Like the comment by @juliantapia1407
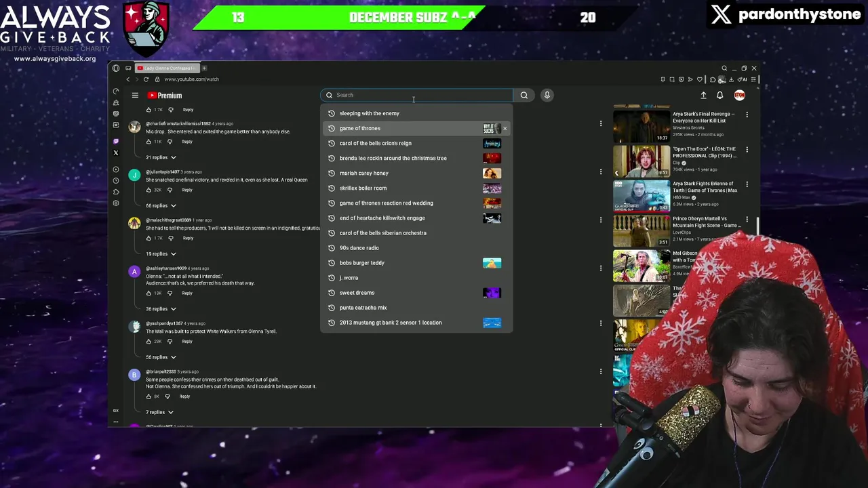Screen dimensions: 868x488 coord(149,190)
